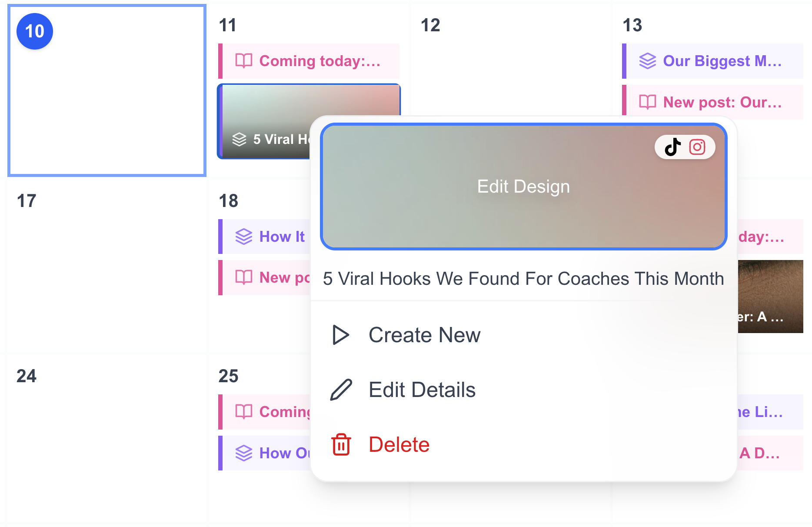Click the layers icon on the How It event
Image resolution: width=812 pixels, height=527 pixels.
[x=244, y=237]
